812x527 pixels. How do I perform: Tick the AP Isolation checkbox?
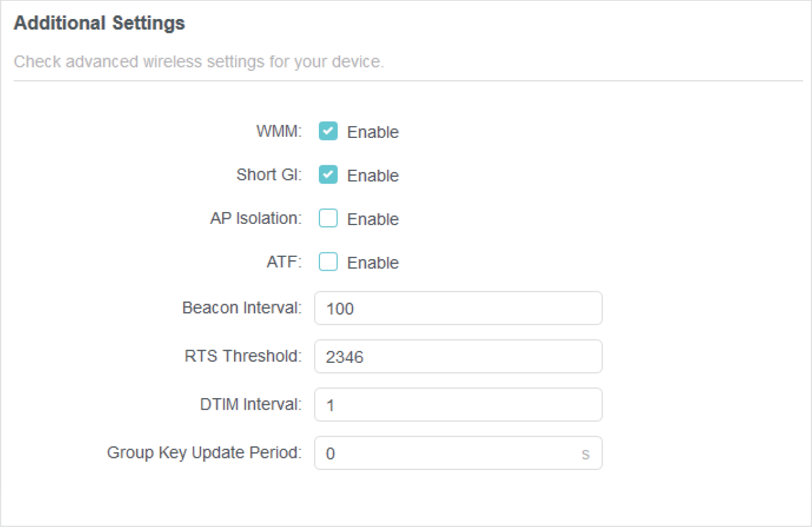tap(328, 218)
